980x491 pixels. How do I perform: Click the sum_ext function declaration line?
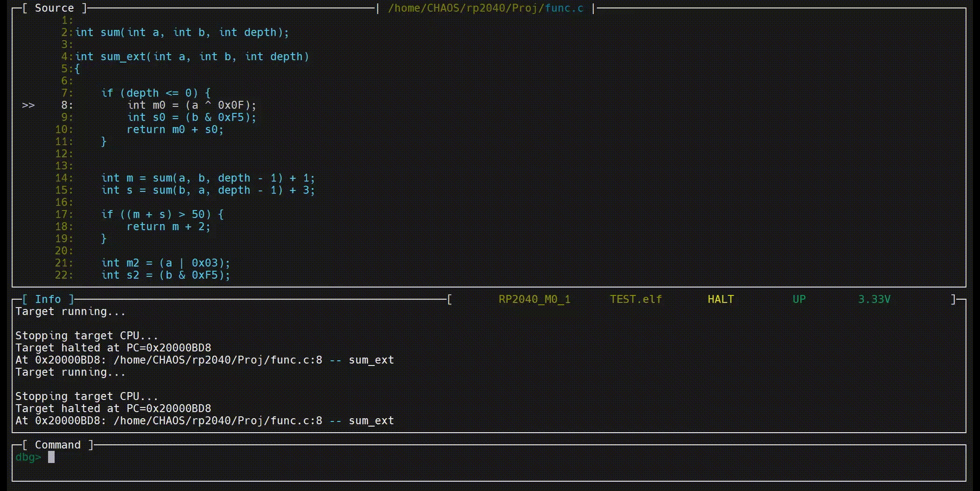coord(192,57)
